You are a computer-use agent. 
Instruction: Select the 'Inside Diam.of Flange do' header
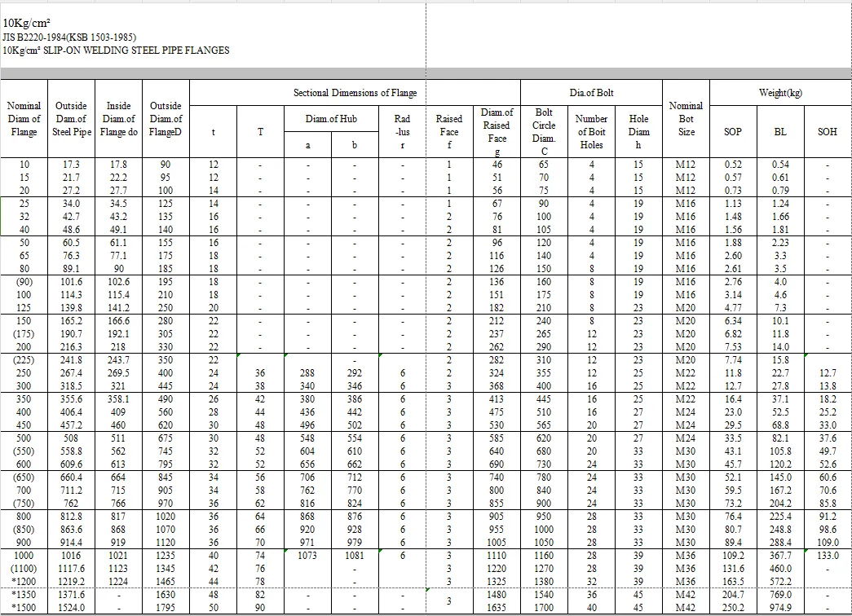click(x=118, y=119)
